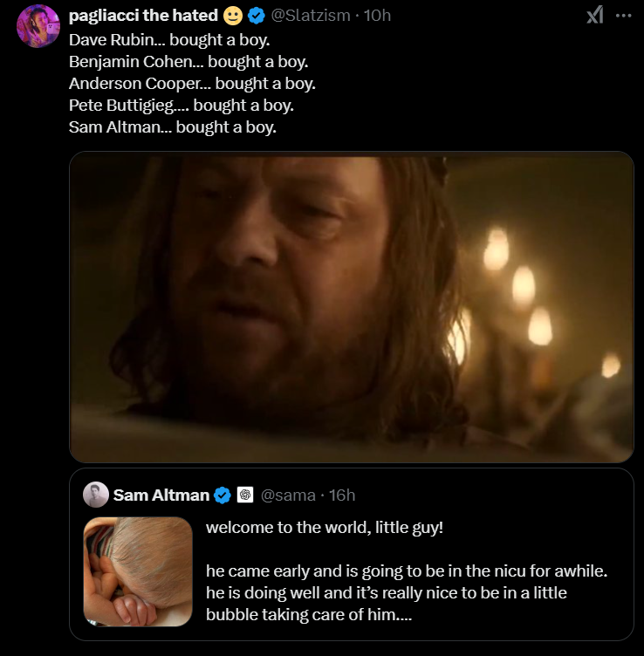Open quoted post via 'bubble taking care of him' text
This screenshot has height=656, width=644.
pyautogui.click(x=309, y=615)
